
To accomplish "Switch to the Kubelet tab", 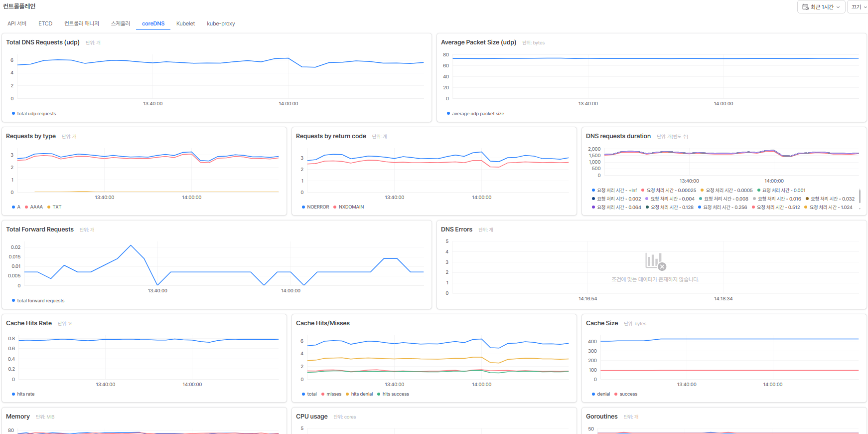I will [185, 23].
